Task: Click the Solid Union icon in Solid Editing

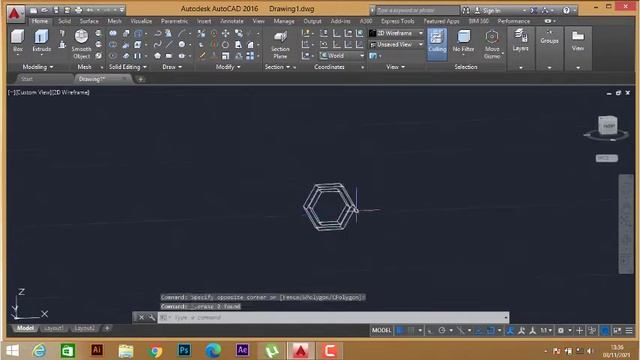Action: [x=113, y=33]
